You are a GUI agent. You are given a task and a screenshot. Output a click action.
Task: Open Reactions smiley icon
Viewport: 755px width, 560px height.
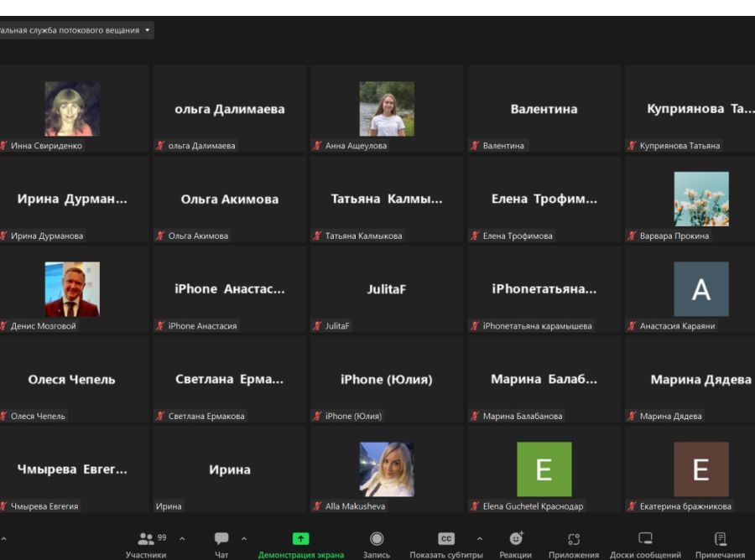tap(516, 538)
